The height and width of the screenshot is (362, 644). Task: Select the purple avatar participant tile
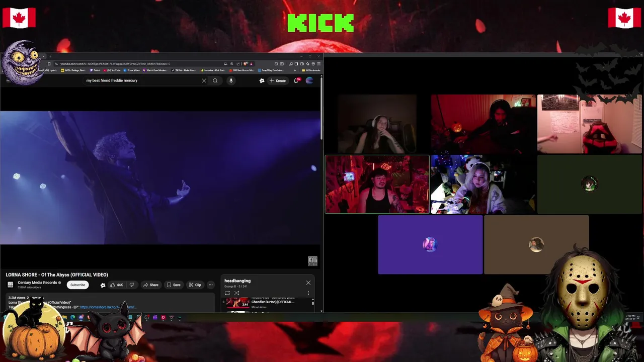pyautogui.click(x=430, y=245)
